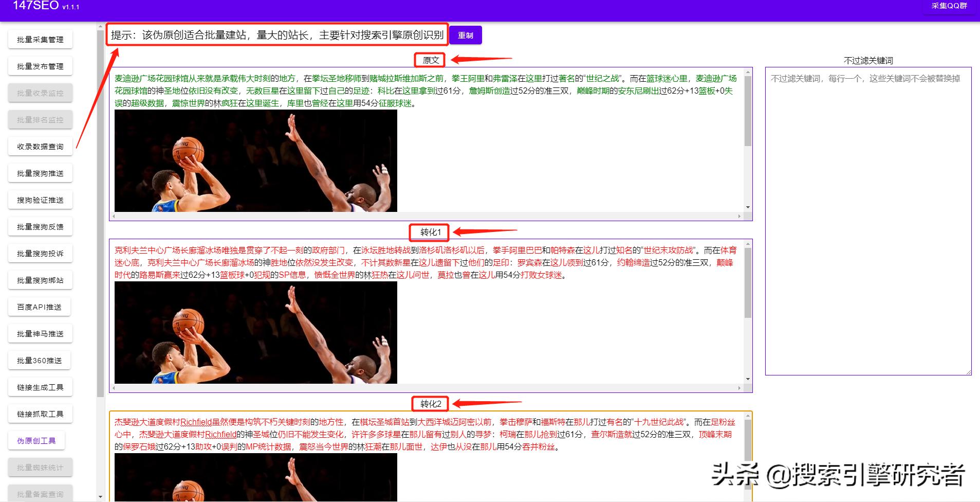Image resolution: width=980 pixels, height=502 pixels.
Task: Open 批量搜狗反馈
Action: (40, 226)
